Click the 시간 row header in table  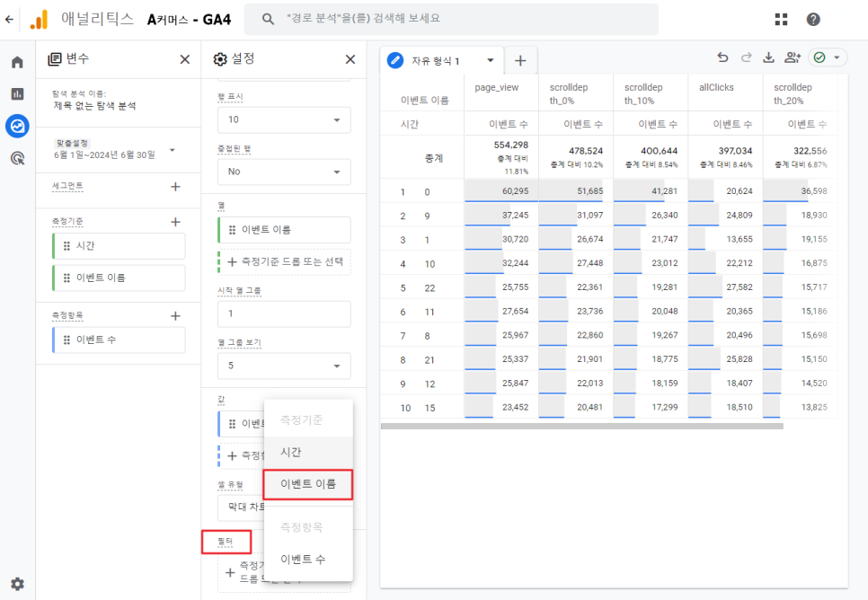click(409, 125)
